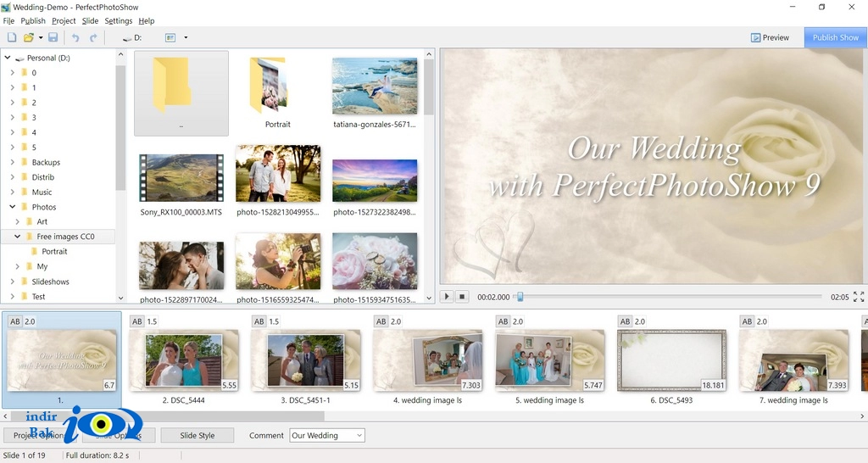Open the Comment combo box dropdown
Image resolution: width=868 pixels, height=463 pixels.
coord(359,435)
